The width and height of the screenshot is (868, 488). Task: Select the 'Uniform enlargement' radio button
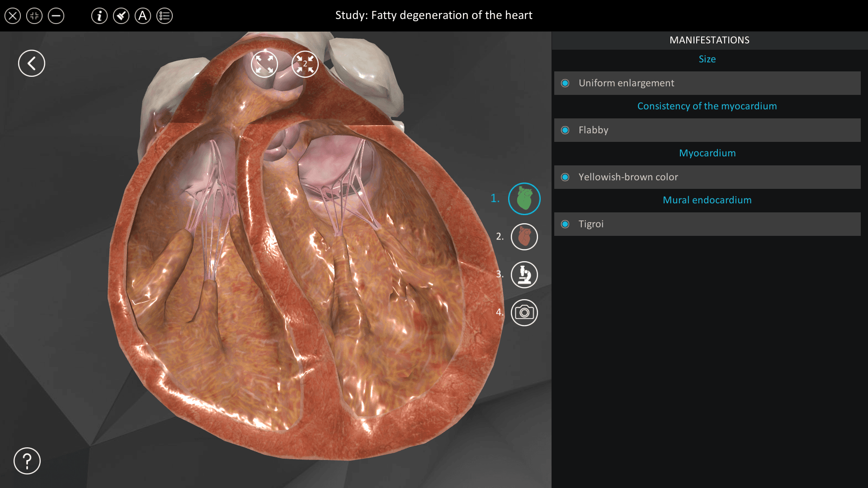pyautogui.click(x=565, y=83)
